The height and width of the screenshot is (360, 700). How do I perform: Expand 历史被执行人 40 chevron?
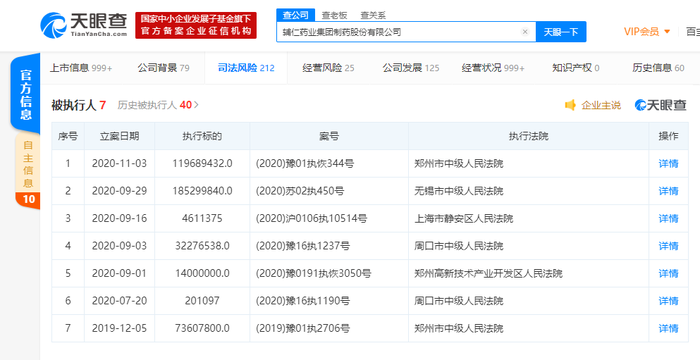196,105
